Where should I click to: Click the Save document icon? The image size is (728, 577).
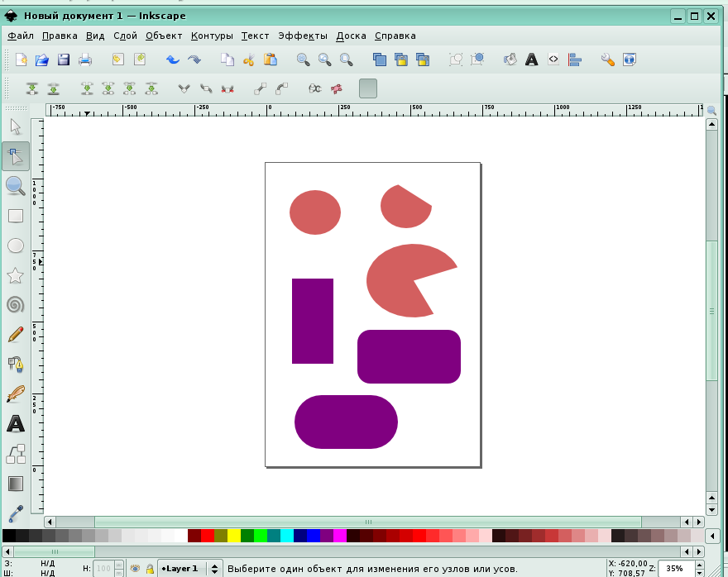tap(64, 60)
